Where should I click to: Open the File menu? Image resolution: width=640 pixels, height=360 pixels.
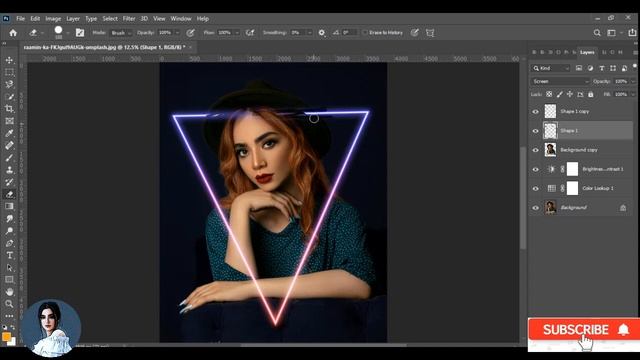(20, 19)
